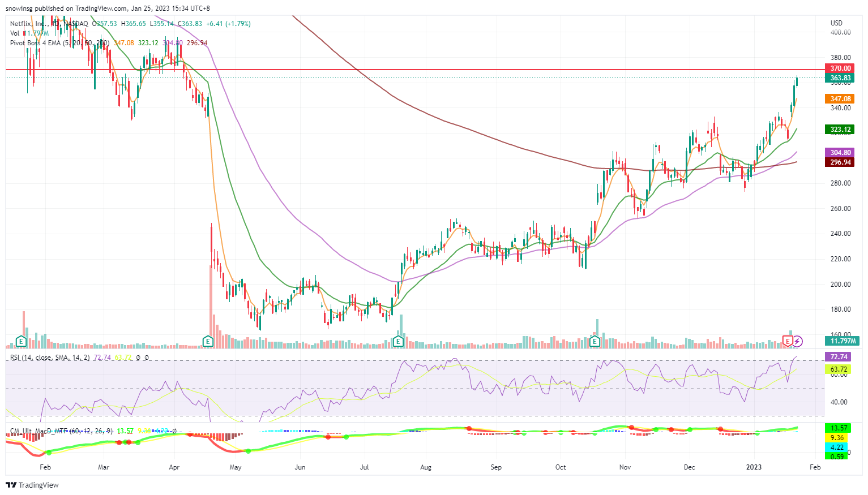
Task: Click the 240.00 price scale tick
Action: (841, 234)
